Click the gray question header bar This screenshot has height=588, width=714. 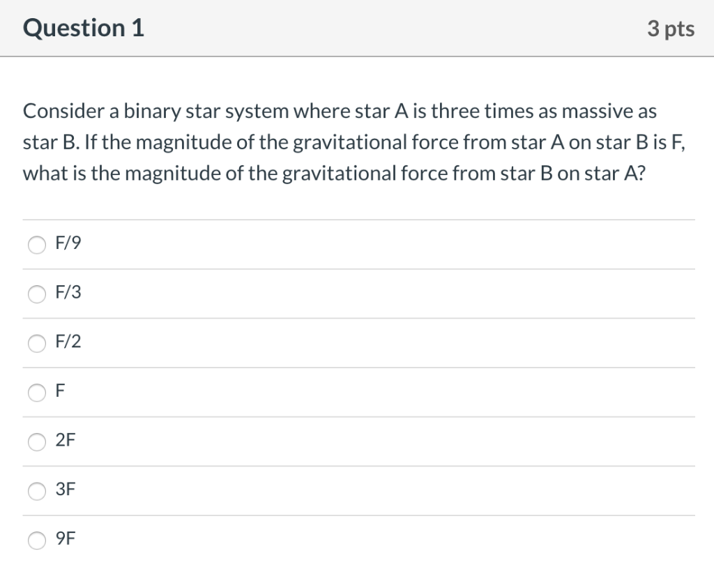point(357,28)
